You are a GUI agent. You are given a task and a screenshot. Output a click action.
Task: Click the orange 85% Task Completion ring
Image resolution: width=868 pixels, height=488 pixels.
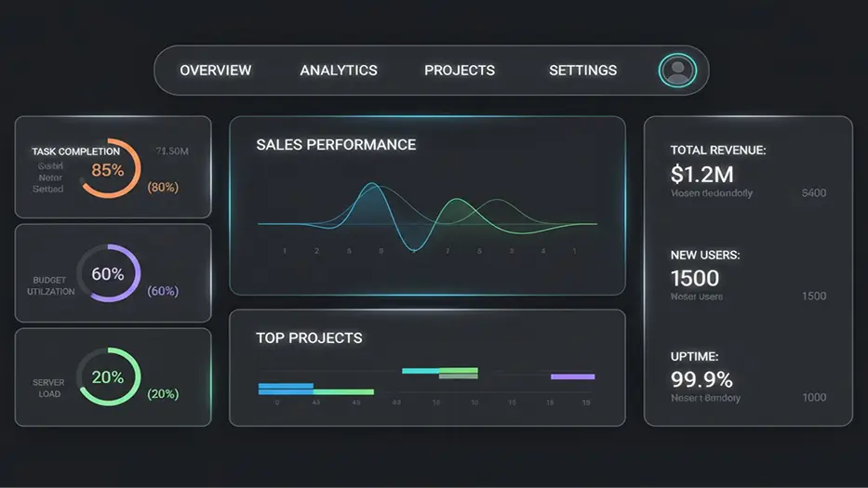point(109,169)
